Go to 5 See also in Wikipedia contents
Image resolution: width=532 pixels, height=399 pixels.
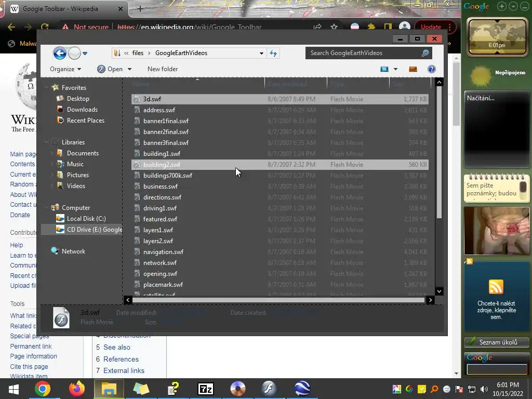click(x=113, y=348)
